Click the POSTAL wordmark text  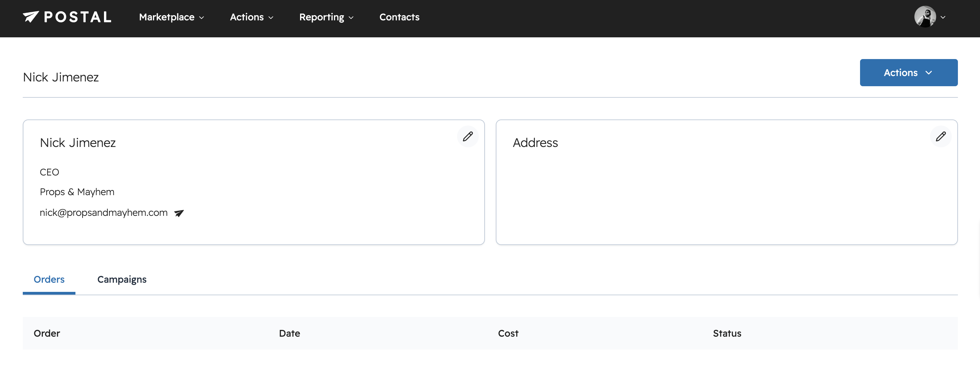pyautogui.click(x=77, y=17)
